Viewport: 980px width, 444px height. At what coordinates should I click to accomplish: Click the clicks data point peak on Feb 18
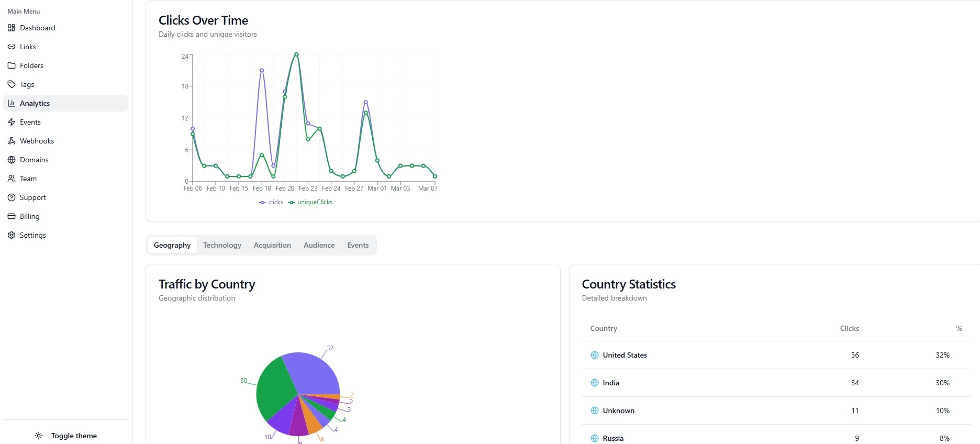click(262, 70)
